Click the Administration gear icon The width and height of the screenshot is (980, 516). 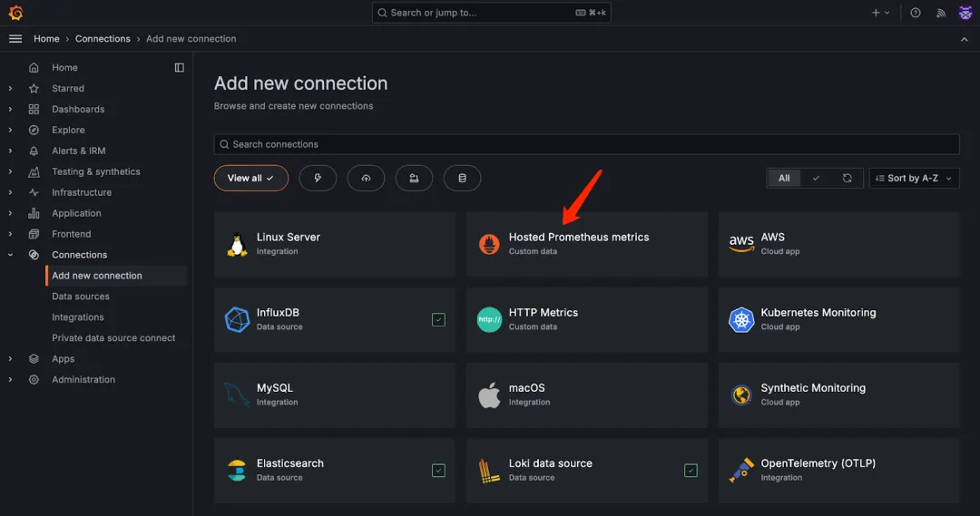point(34,379)
